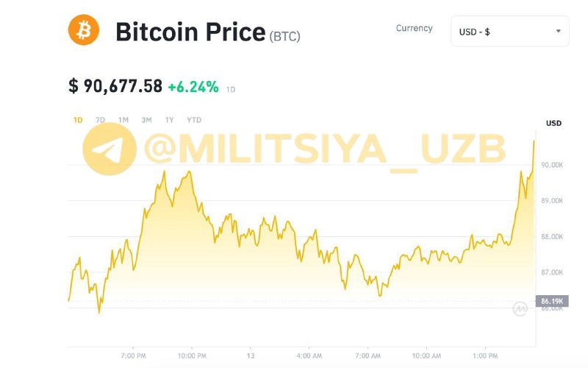588x368 pixels.
Task: Click the 86.19K price label tag
Action: click(552, 301)
